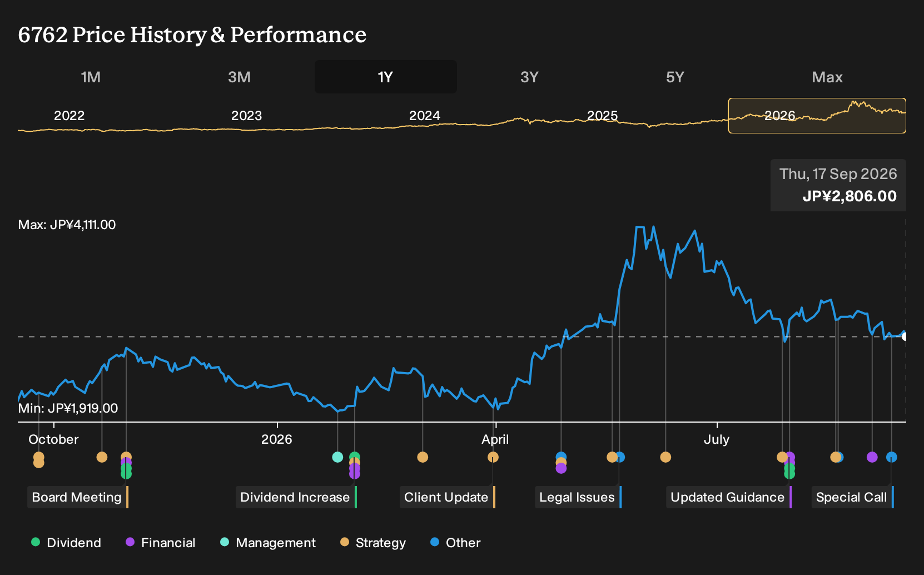Click the 2025 label in the overview strip
Image resolution: width=924 pixels, height=575 pixels.
pyautogui.click(x=602, y=116)
